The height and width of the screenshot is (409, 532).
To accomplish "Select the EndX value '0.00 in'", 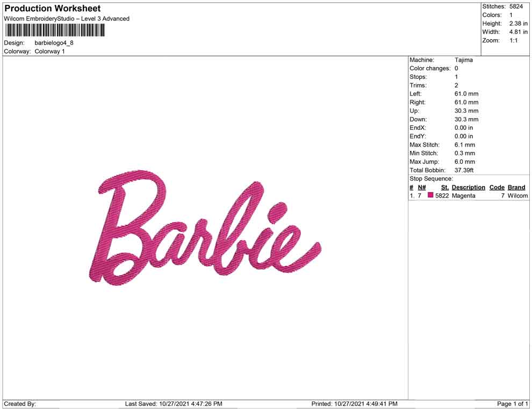I will [464, 128].
